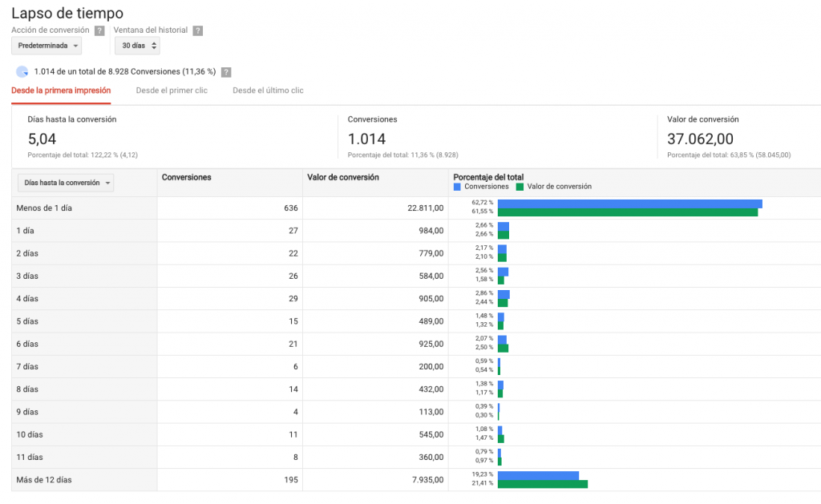Open the 30 días history window selector
The height and width of the screenshot is (504, 821).
(x=137, y=46)
